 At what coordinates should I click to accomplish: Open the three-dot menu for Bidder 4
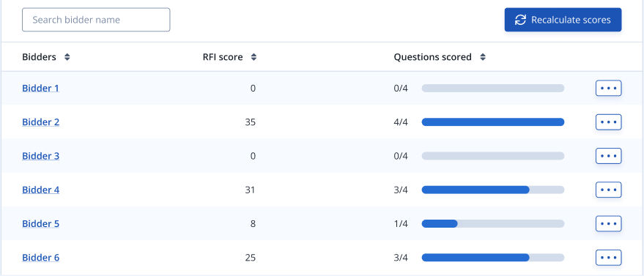608,190
